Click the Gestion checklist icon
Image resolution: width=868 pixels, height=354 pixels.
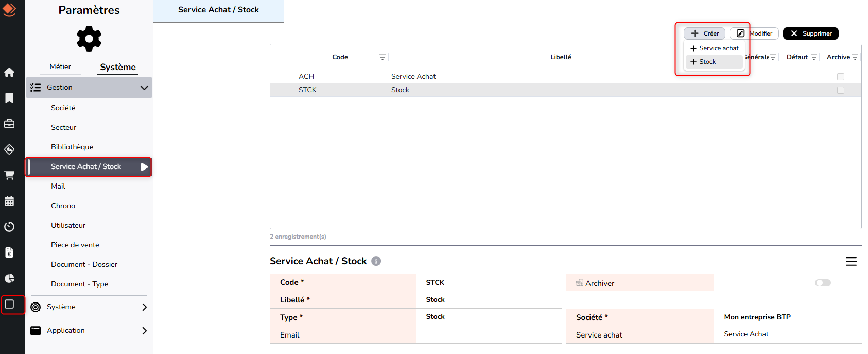[x=36, y=88]
